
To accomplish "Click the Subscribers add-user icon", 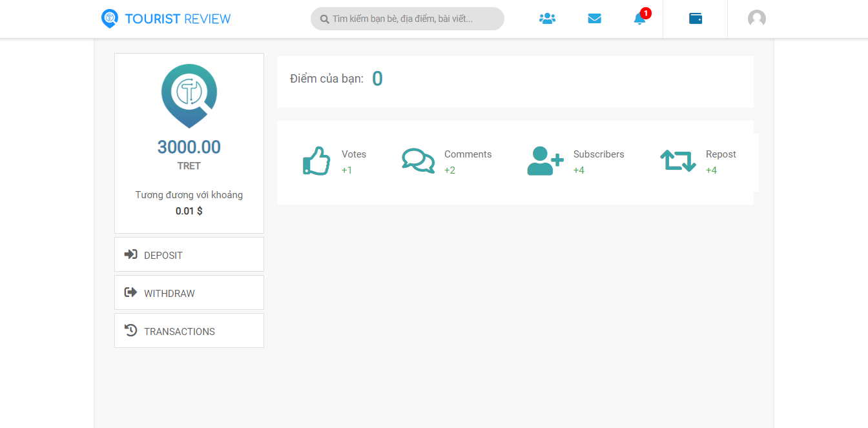I will pos(546,161).
